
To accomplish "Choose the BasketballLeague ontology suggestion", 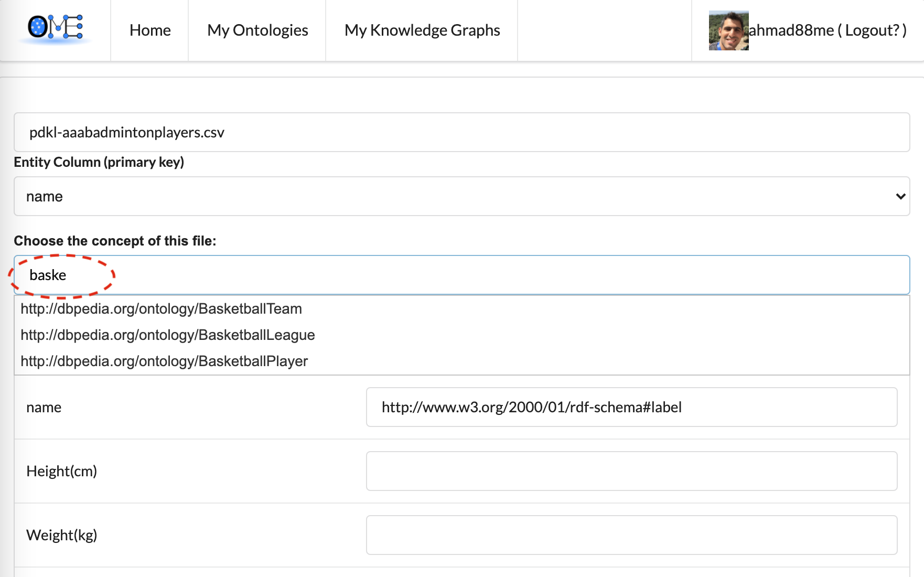I will (x=168, y=335).
